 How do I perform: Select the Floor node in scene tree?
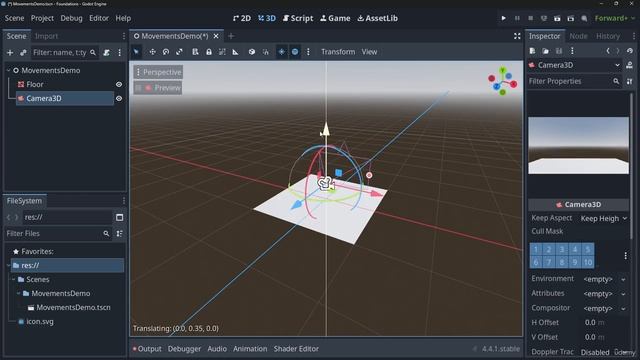pyautogui.click(x=35, y=84)
